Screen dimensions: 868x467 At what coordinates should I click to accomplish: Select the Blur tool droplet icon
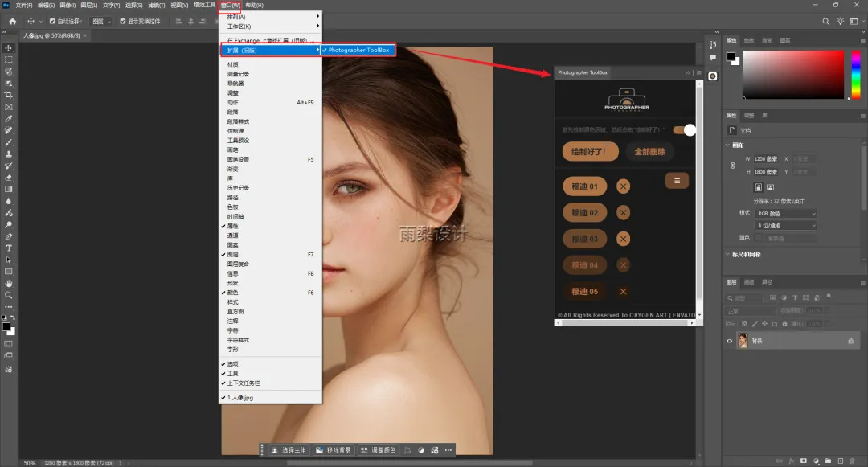point(9,201)
